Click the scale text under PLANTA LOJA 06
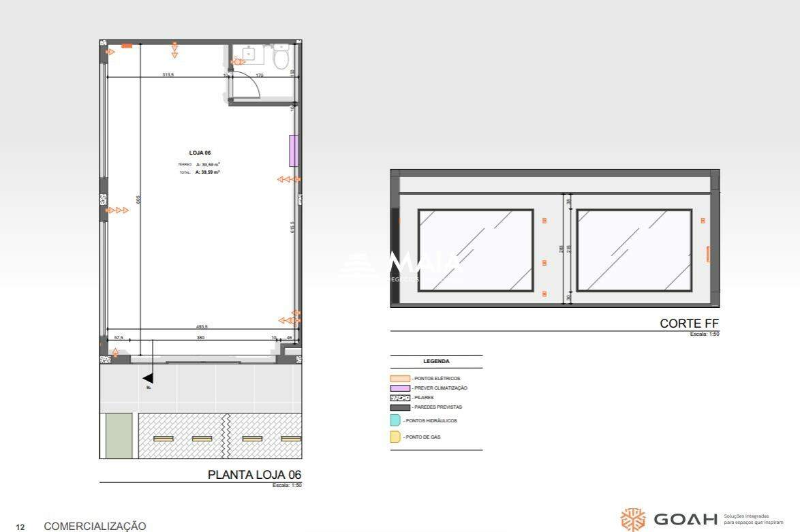This screenshot has height=532, width=800. point(288,485)
